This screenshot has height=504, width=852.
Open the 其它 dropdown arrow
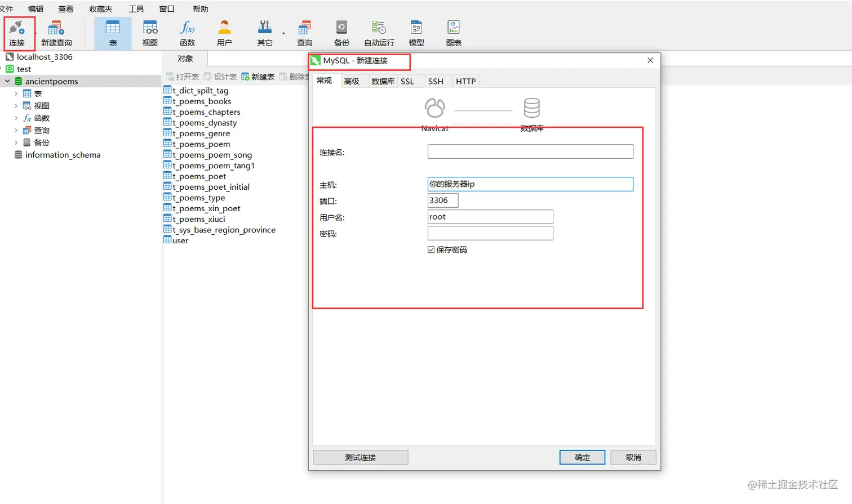(x=283, y=33)
